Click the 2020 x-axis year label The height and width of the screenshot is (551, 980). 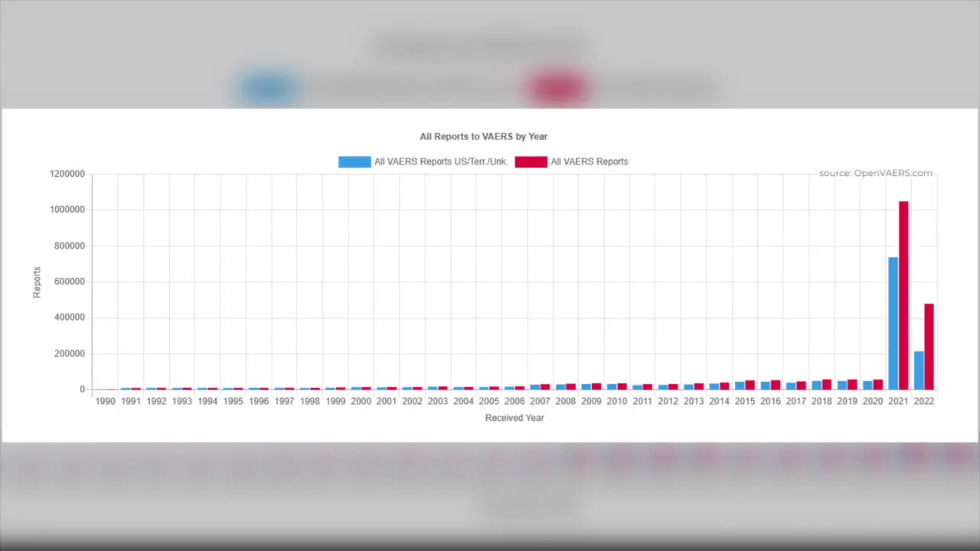pyautogui.click(x=873, y=401)
